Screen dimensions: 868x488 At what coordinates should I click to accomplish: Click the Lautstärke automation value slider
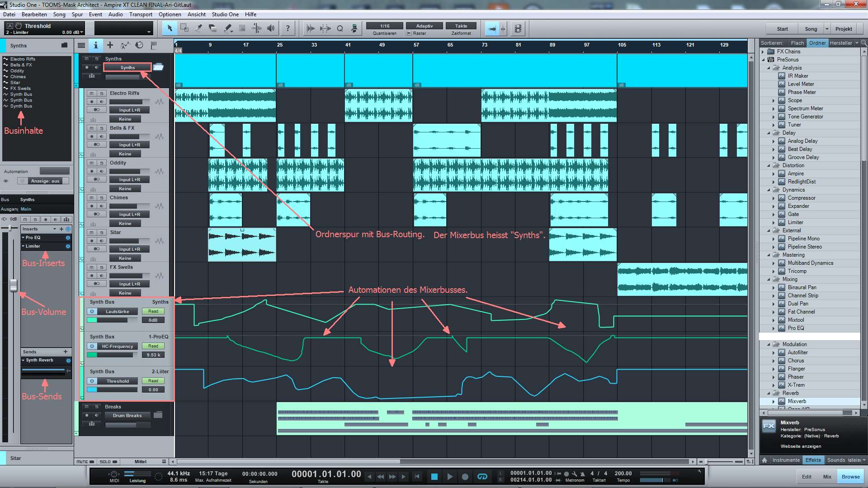coord(112,320)
